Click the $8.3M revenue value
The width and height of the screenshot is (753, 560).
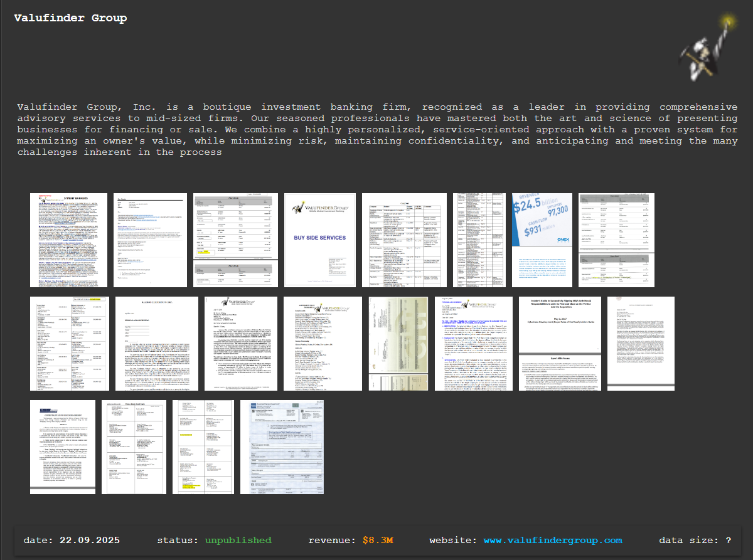(378, 540)
